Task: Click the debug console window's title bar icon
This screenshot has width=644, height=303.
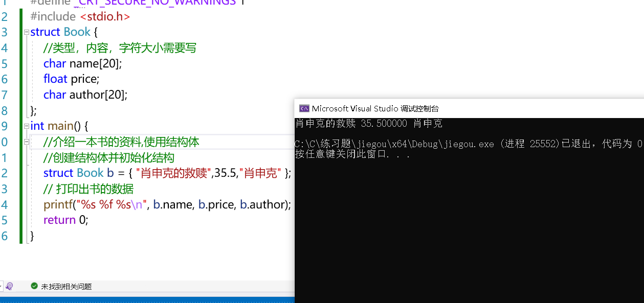Action: pyautogui.click(x=304, y=108)
